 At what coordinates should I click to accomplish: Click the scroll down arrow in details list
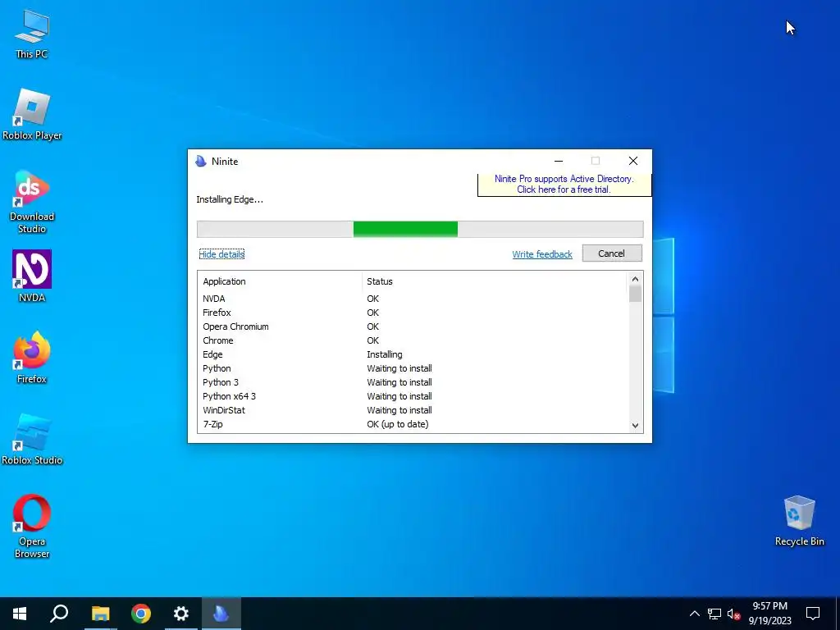(635, 426)
